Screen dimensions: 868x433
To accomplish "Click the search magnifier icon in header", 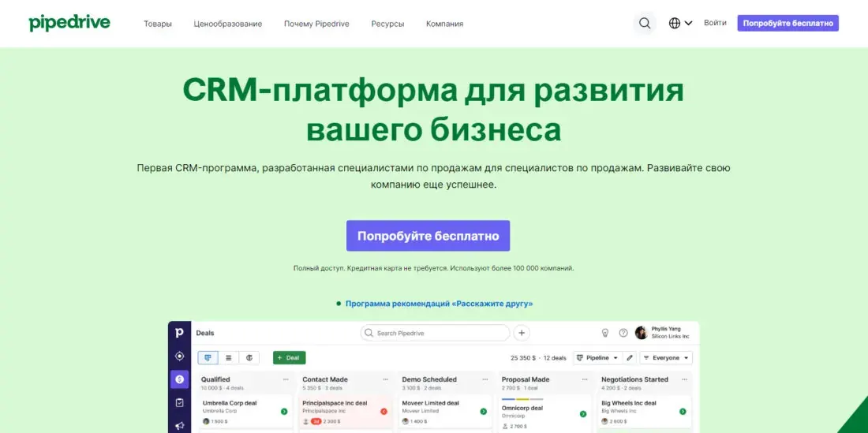I will coord(645,23).
